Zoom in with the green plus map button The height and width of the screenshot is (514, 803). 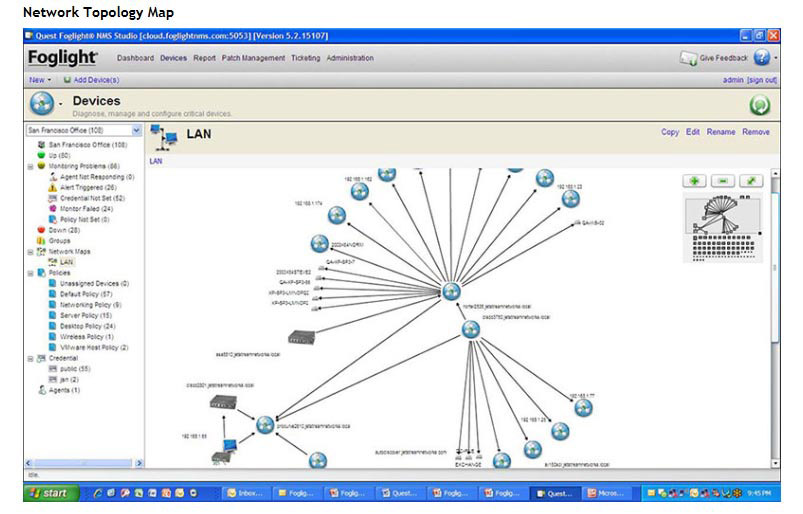[694, 181]
